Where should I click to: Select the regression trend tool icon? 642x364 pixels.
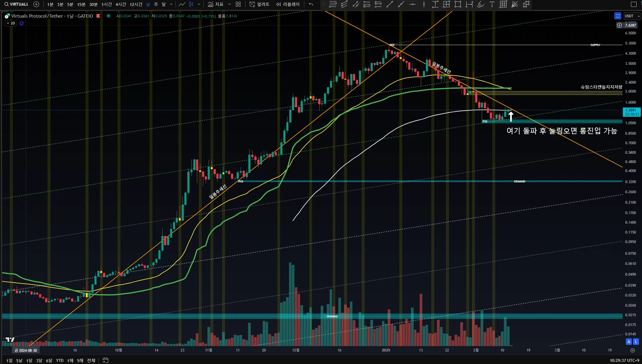pos(356,4)
